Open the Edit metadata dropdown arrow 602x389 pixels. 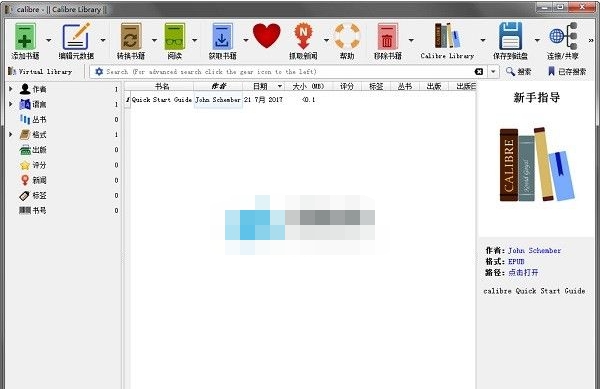[103, 40]
